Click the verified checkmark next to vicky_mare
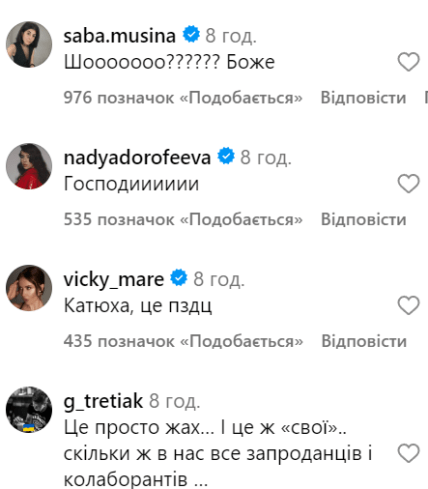The image size is (428, 489). pos(179,278)
